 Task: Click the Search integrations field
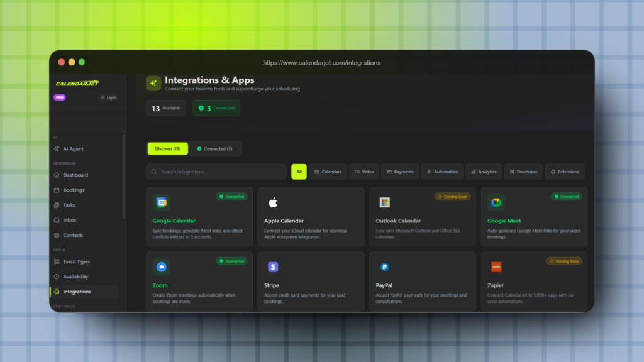click(216, 172)
